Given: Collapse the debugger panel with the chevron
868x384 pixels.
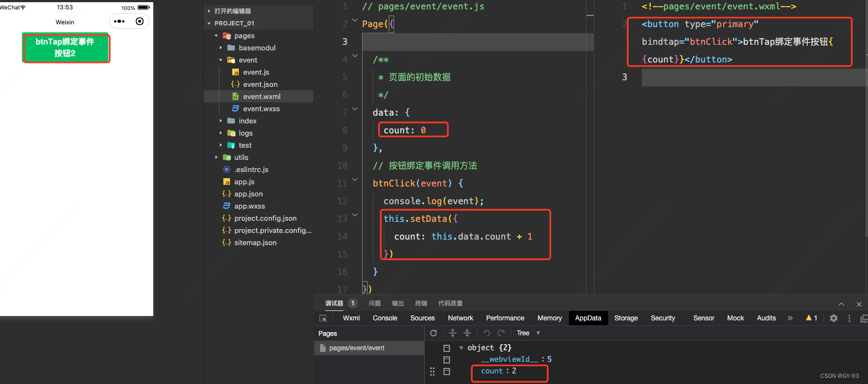Looking at the screenshot, I should click(x=841, y=304).
